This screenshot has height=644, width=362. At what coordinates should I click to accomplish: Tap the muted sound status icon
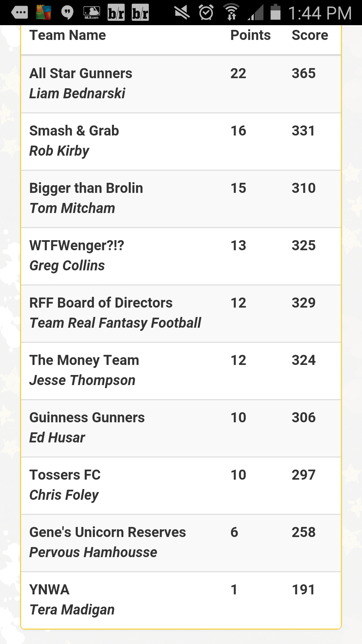point(182,13)
